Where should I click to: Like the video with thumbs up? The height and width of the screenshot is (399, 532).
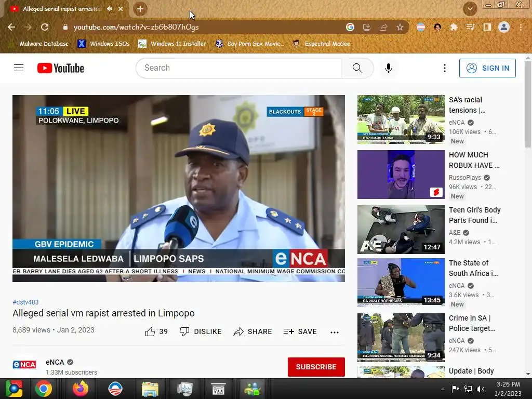click(156, 331)
